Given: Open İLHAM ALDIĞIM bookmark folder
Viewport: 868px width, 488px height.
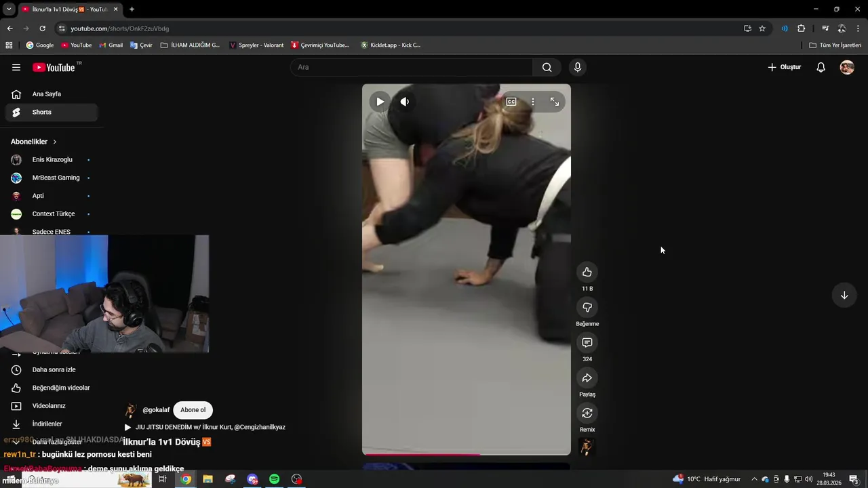Looking at the screenshot, I should tap(191, 45).
